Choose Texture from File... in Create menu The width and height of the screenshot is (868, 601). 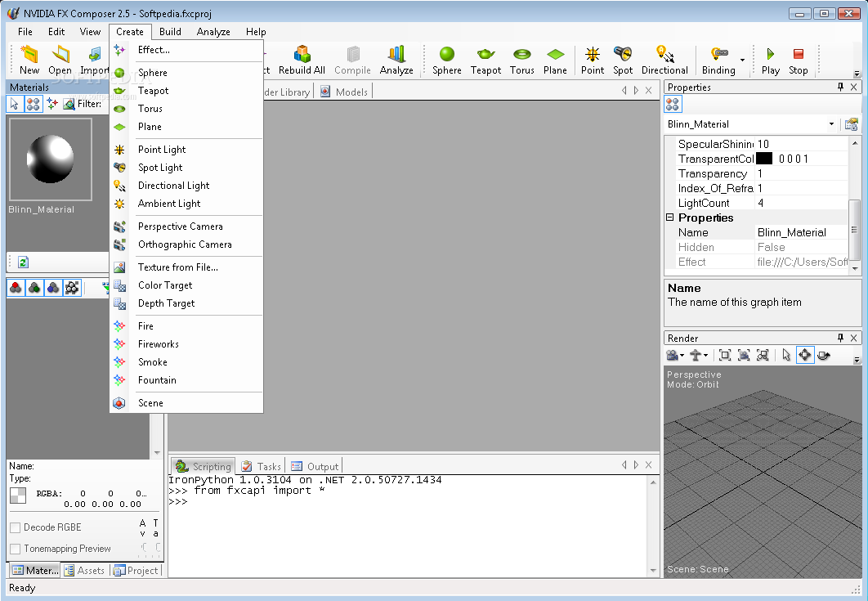tap(186, 267)
